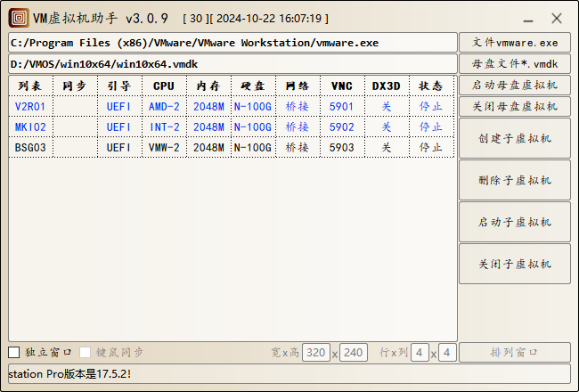Click the width field showing 320
This screenshot has width=579, height=392.
(x=316, y=353)
